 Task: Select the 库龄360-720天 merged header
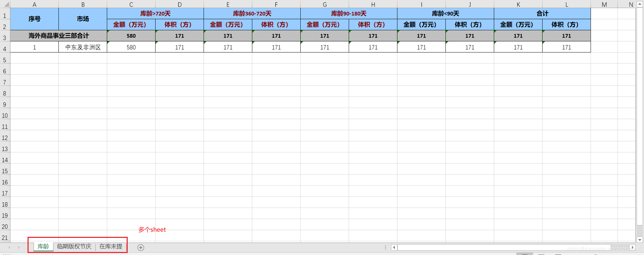pos(252,13)
